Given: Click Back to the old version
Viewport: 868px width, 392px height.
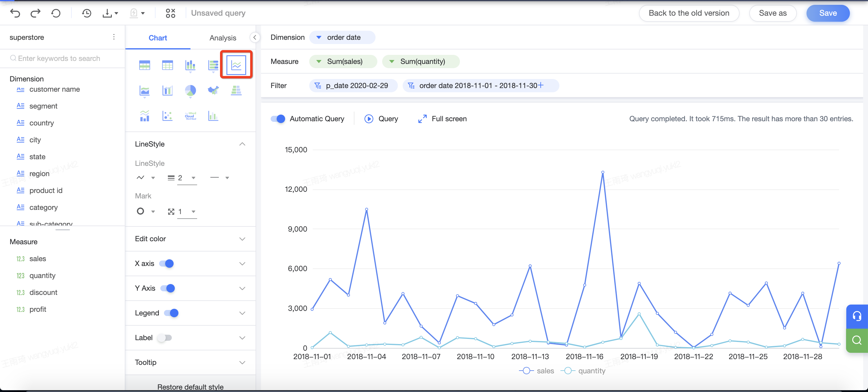Looking at the screenshot, I should tap(689, 13).
